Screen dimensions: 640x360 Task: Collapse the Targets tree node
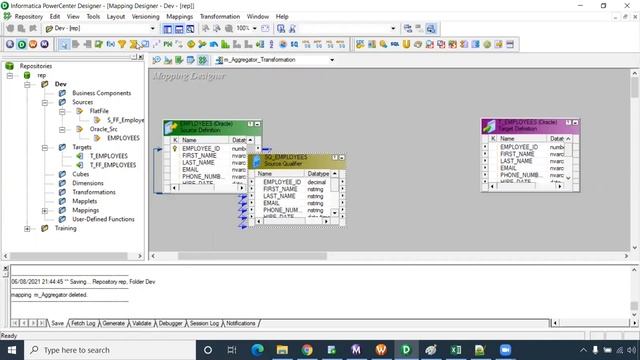click(44, 147)
